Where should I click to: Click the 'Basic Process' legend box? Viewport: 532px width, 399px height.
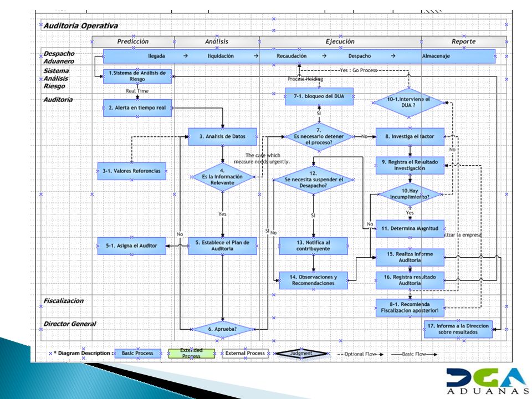click(137, 353)
